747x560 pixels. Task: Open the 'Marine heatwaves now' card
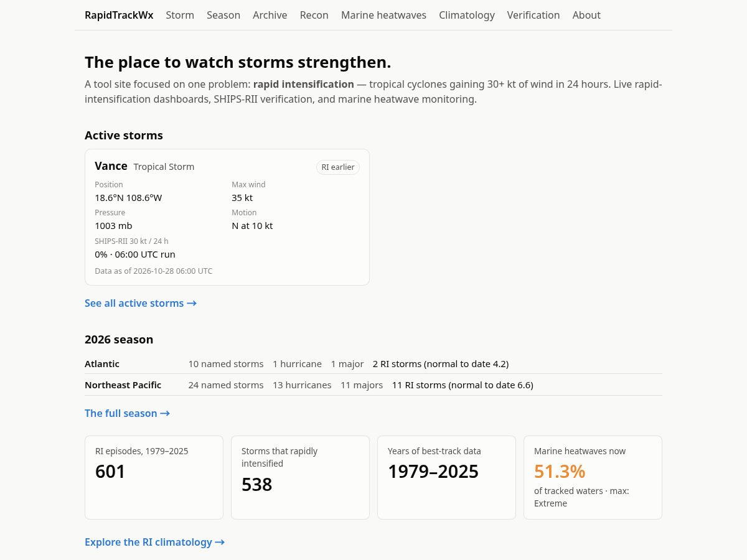[593, 477]
